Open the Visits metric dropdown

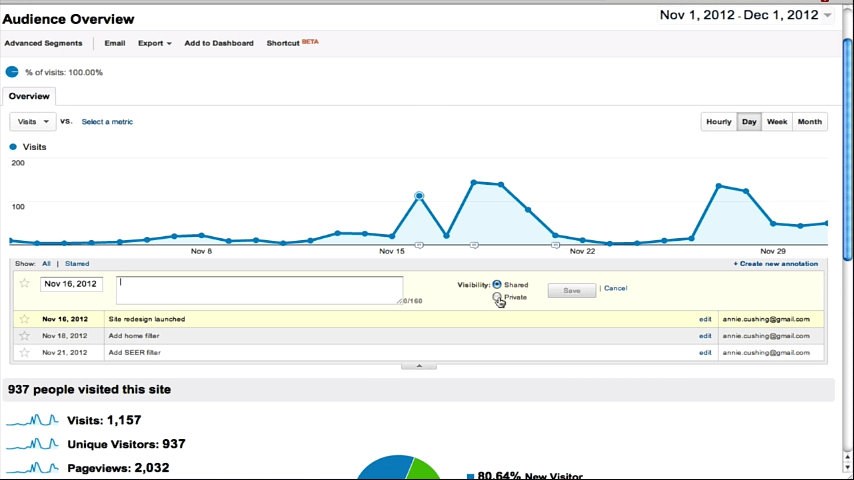click(33, 122)
